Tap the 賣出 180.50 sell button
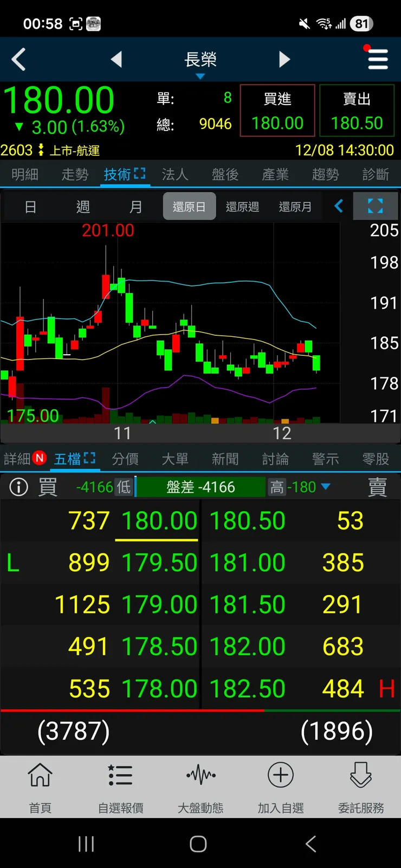 click(357, 110)
